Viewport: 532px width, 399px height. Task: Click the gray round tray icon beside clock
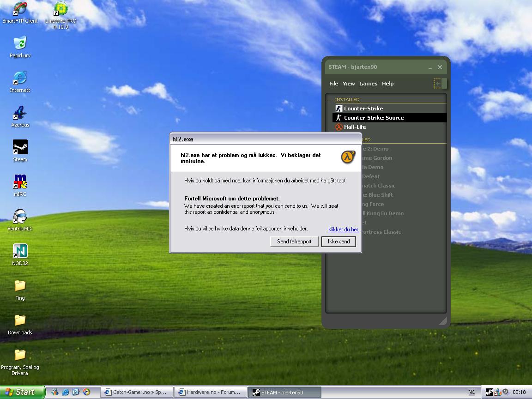click(506, 392)
